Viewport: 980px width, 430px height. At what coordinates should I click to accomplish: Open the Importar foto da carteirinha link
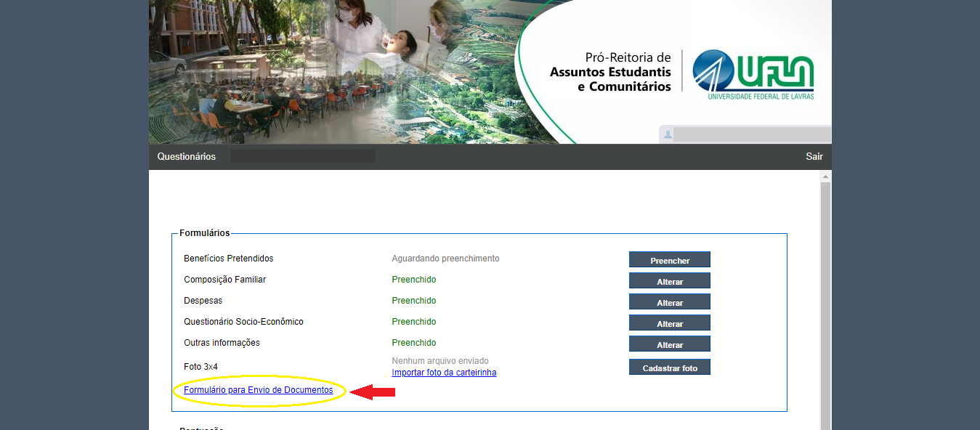[x=444, y=373]
